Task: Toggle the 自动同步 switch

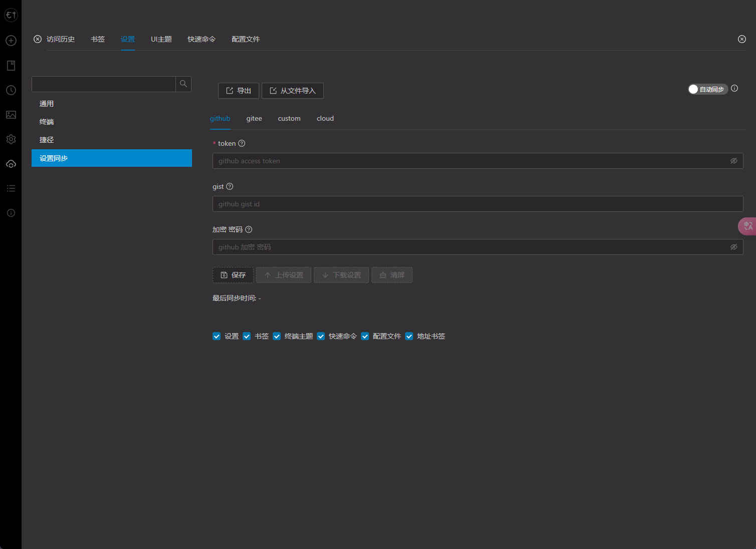Action: coord(708,89)
